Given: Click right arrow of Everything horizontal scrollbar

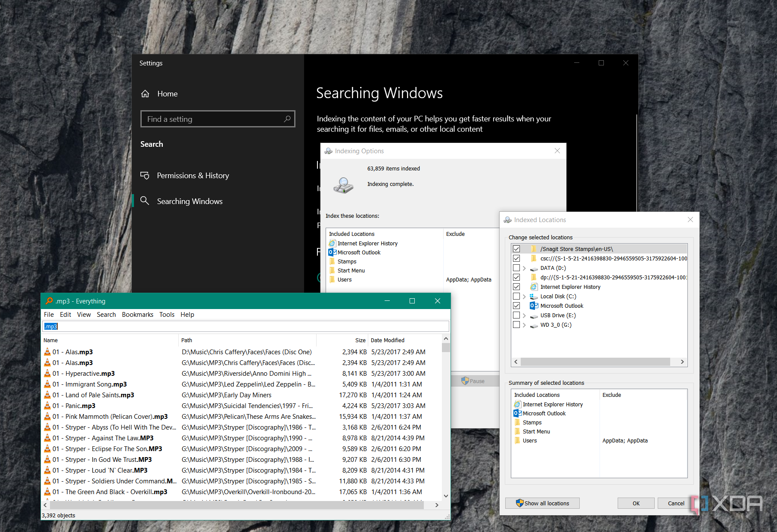Looking at the screenshot, I should [437, 505].
